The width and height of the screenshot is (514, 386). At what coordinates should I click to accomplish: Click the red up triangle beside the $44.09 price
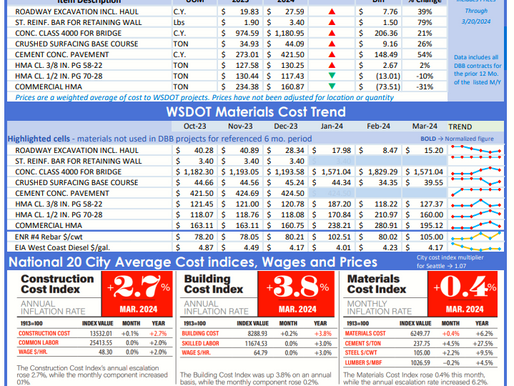pos(331,44)
